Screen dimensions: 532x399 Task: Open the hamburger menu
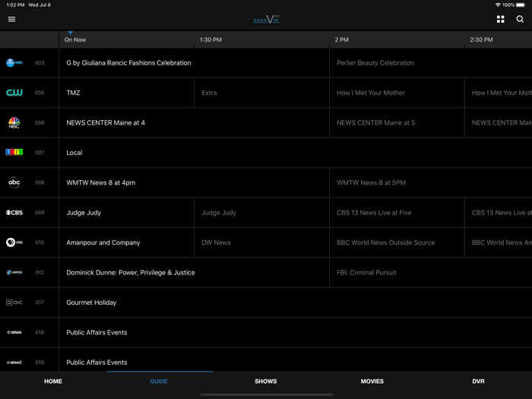12,19
